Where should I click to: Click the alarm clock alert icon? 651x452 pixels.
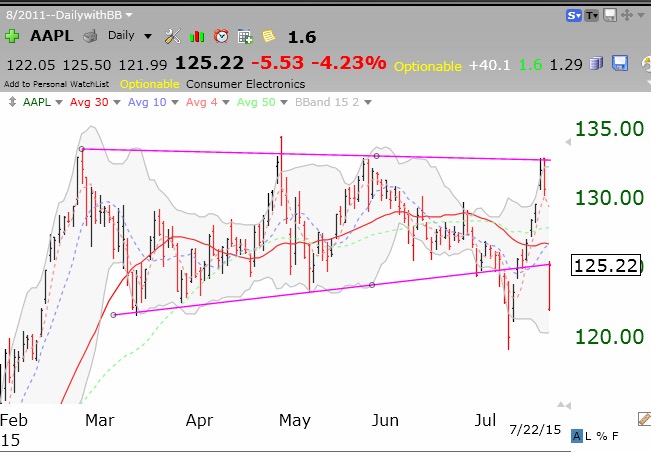tap(220, 36)
